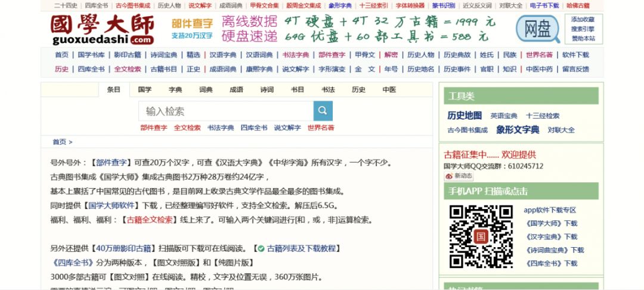Open 甲骨文 in the navigation menu
The height and width of the screenshot is (290, 644).
[x=365, y=55]
